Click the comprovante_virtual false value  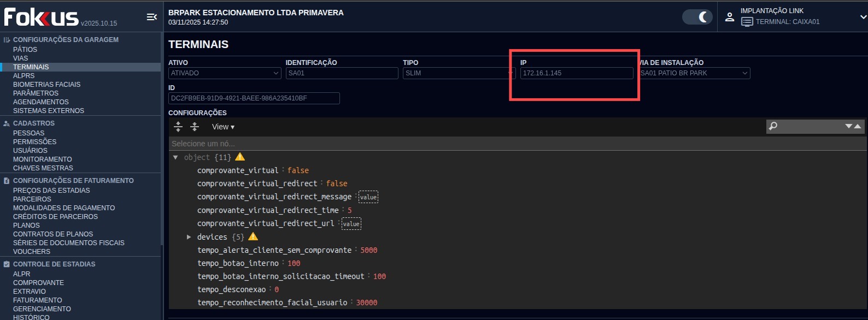tap(298, 170)
